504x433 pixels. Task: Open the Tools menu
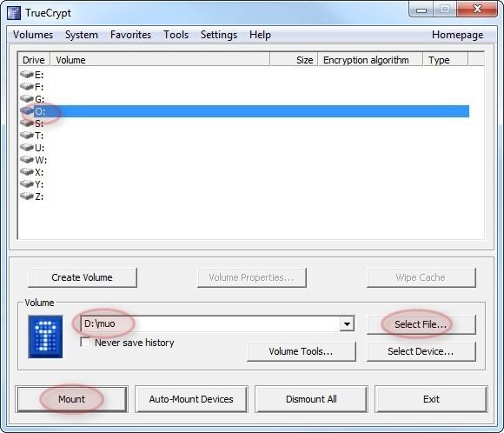(x=176, y=35)
